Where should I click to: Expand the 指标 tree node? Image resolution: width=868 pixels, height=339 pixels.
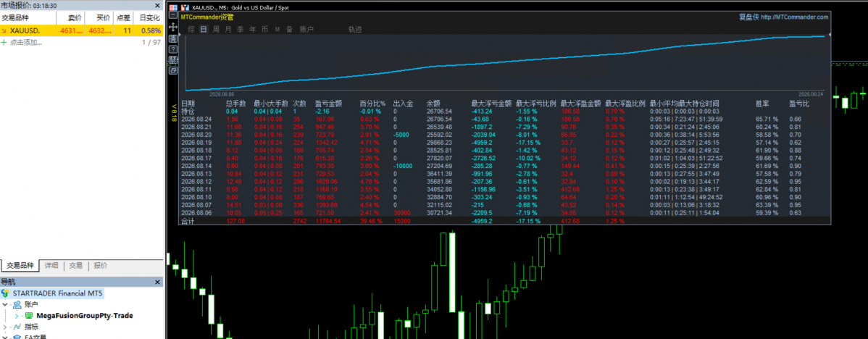click(x=5, y=327)
